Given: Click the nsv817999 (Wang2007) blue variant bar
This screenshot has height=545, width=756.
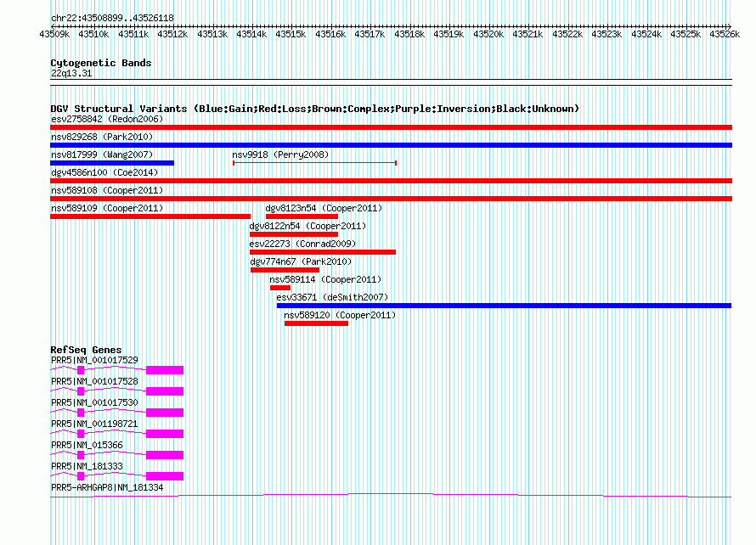Looking at the screenshot, I should tap(112, 163).
